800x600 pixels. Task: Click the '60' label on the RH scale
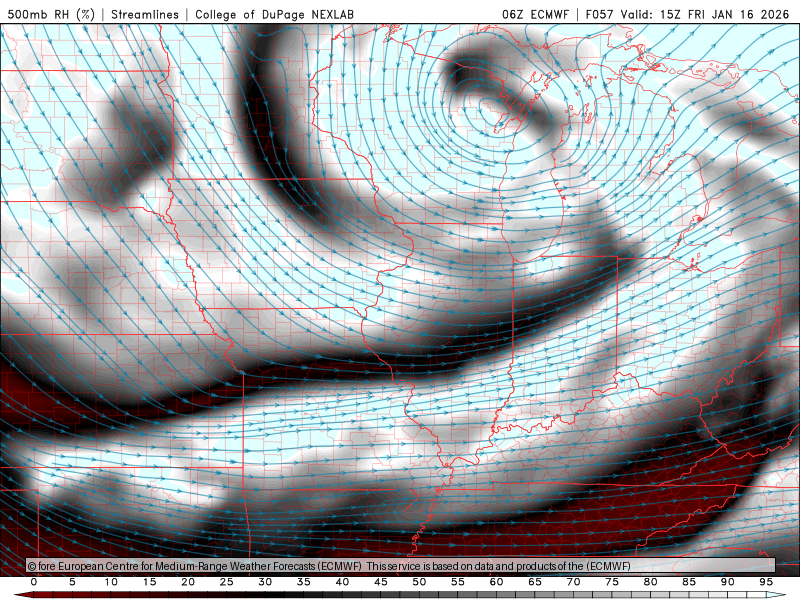click(x=496, y=582)
